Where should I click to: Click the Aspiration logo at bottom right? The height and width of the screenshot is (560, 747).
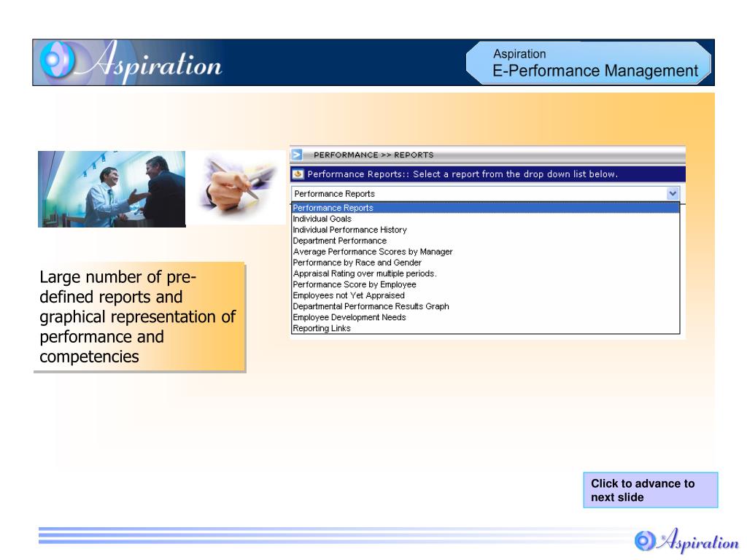point(686,540)
